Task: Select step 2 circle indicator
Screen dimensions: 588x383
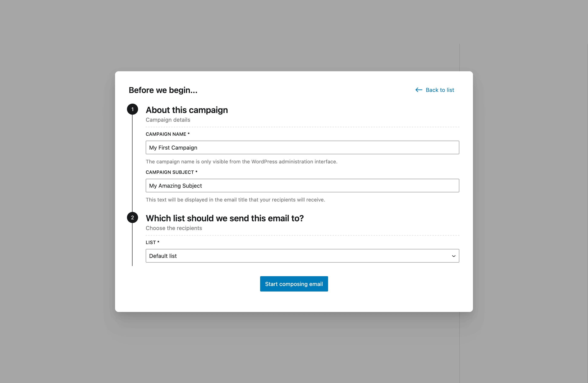Action: click(x=133, y=217)
